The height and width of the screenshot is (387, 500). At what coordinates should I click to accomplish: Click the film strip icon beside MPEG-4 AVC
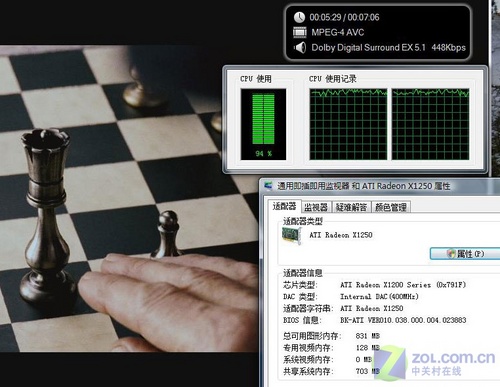click(x=299, y=32)
